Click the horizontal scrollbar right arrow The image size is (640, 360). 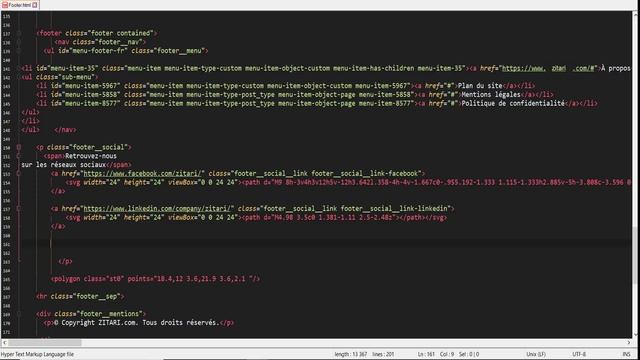coord(629,343)
